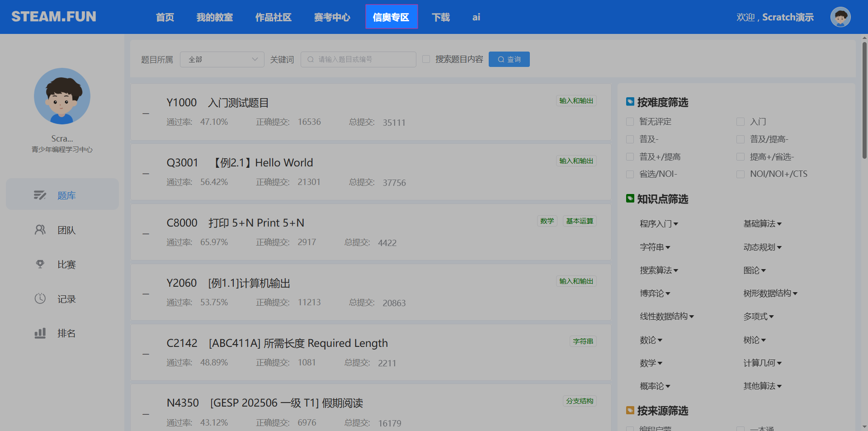
Task: Expand the 多项式 knowledge category
Action: tap(759, 317)
